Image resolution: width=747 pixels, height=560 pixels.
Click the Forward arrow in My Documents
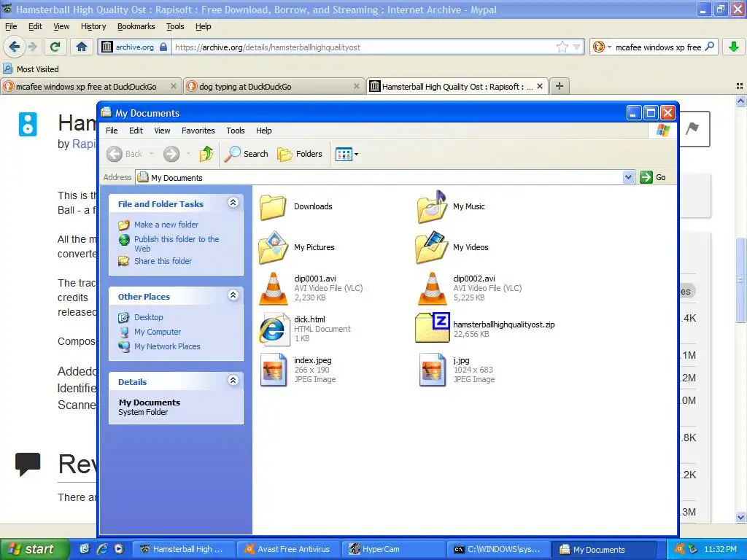(x=171, y=154)
